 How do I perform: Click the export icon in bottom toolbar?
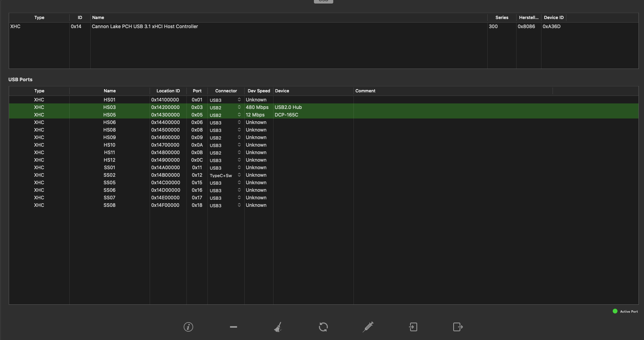coord(458,327)
